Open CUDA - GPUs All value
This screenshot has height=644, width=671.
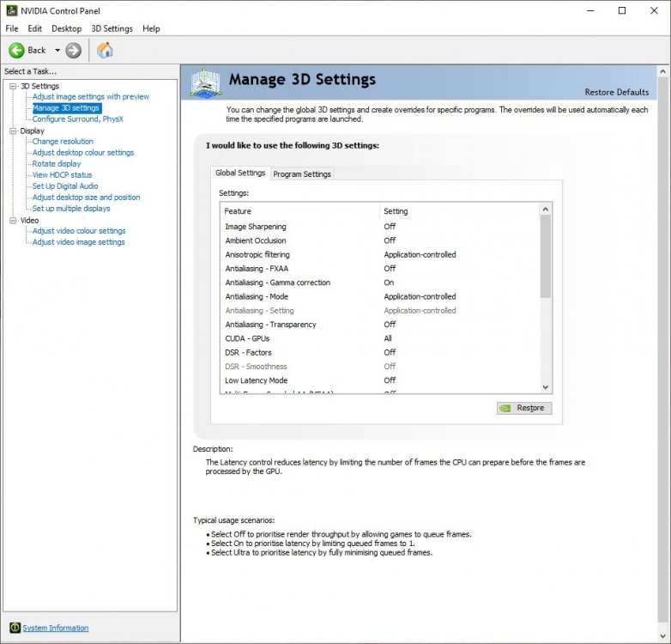388,338
